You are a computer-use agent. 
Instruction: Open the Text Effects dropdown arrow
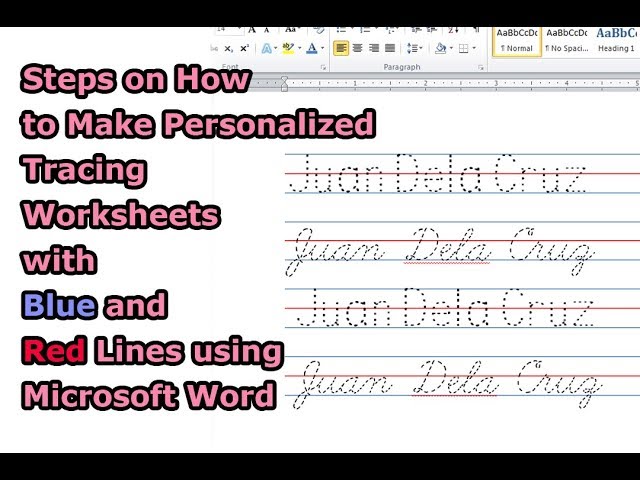(x=276, y=49)
